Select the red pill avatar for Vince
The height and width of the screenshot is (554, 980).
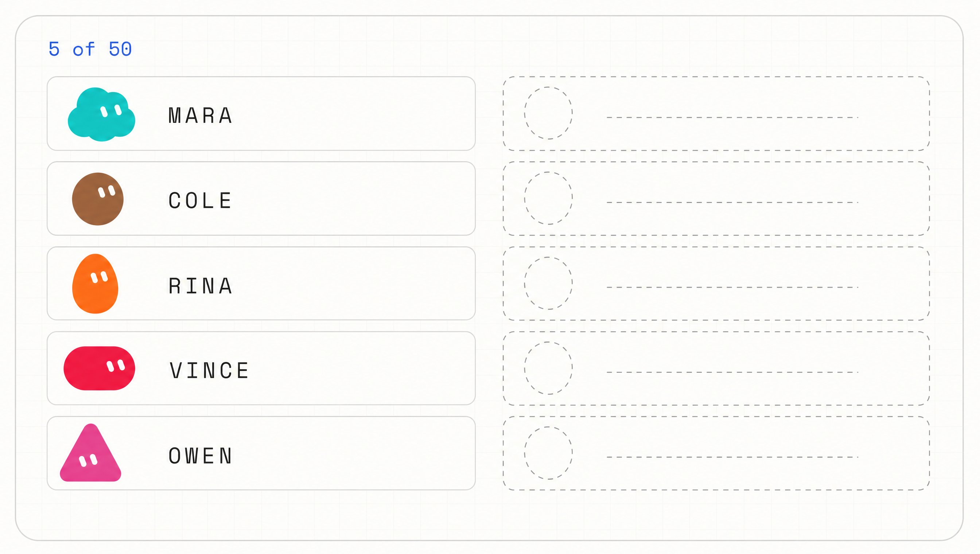(99, 368)
